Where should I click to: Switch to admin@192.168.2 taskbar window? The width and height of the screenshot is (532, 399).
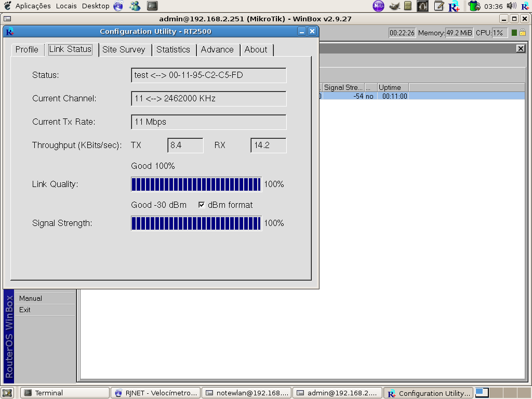[337, 393]
